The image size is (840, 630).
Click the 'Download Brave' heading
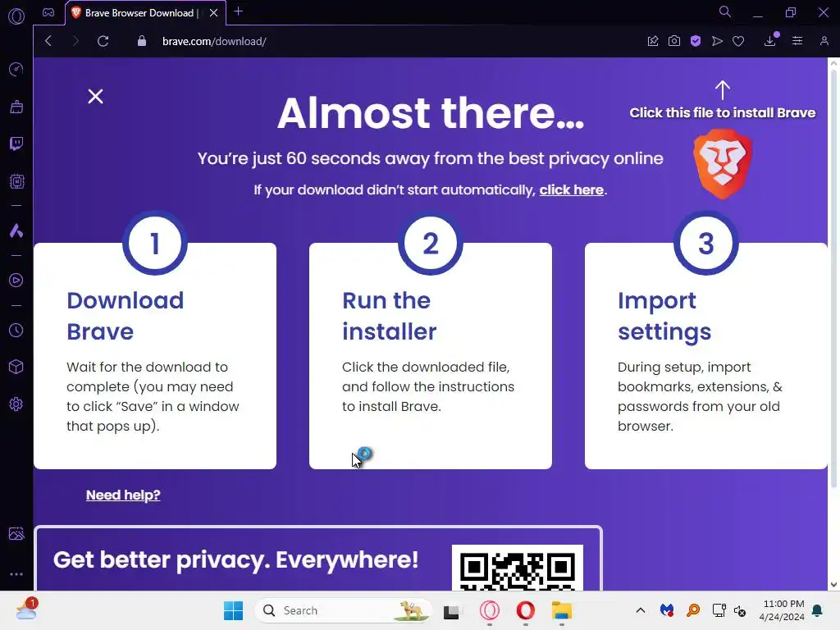[125, 316]
